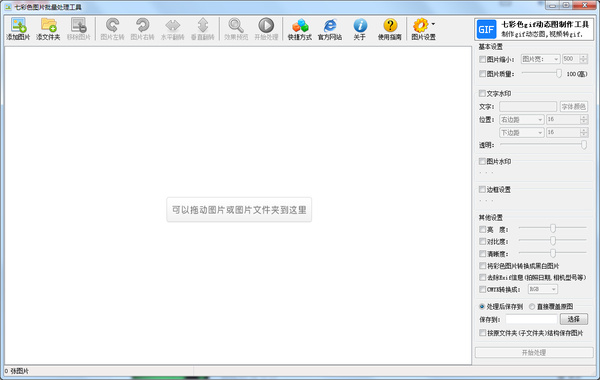Close the 七彩色图片批量处理工具 window
The width and height of the screenshot is (600, 380).
[585, 5]
